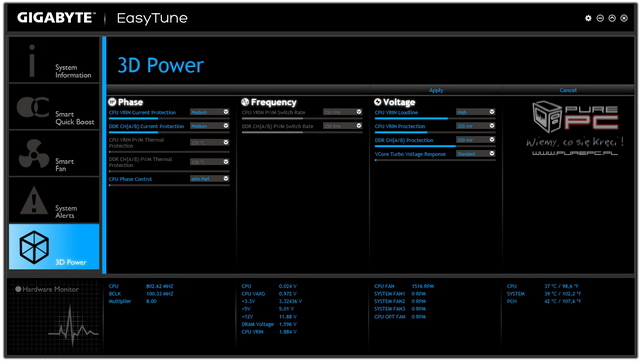
Task: Click CPU FAN value 1516 RPM
Action: coord(422,286)
